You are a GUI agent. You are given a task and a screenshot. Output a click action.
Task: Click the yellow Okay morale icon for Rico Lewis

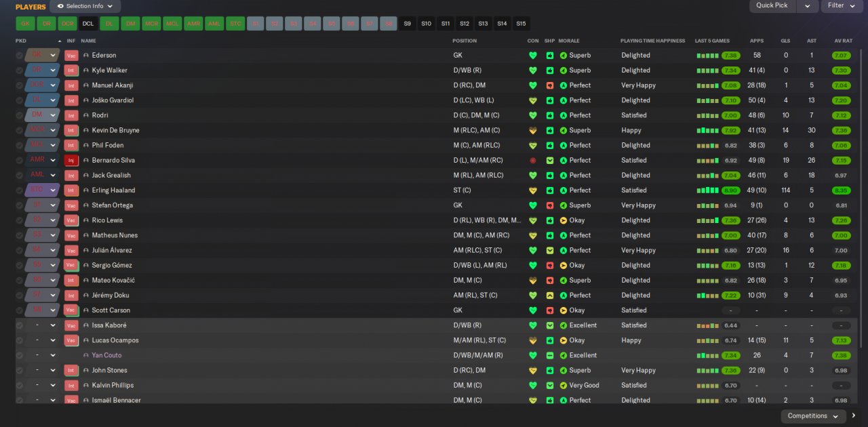click(563, 220)
